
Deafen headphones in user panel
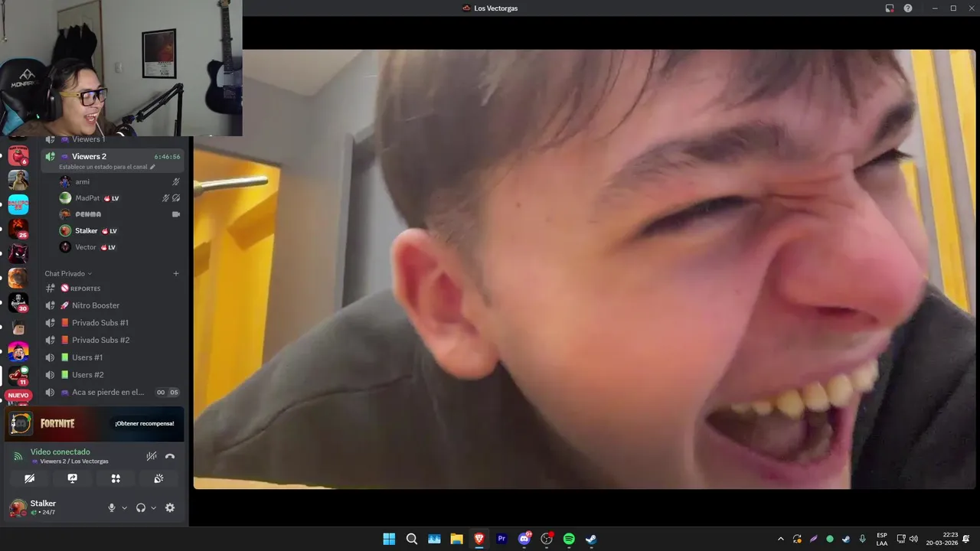(x=141, y=507)
